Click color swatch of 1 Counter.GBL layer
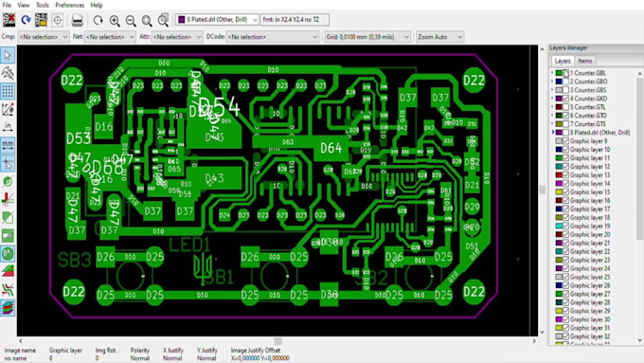 coord(559,73)
